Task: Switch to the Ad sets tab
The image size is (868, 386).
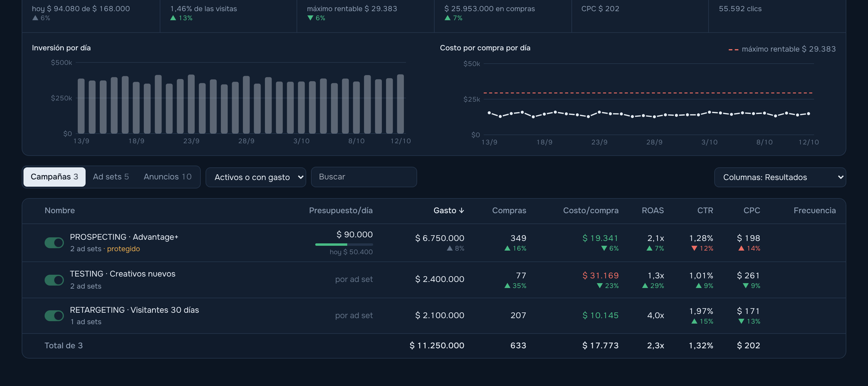Action: (x=111, y=177)
